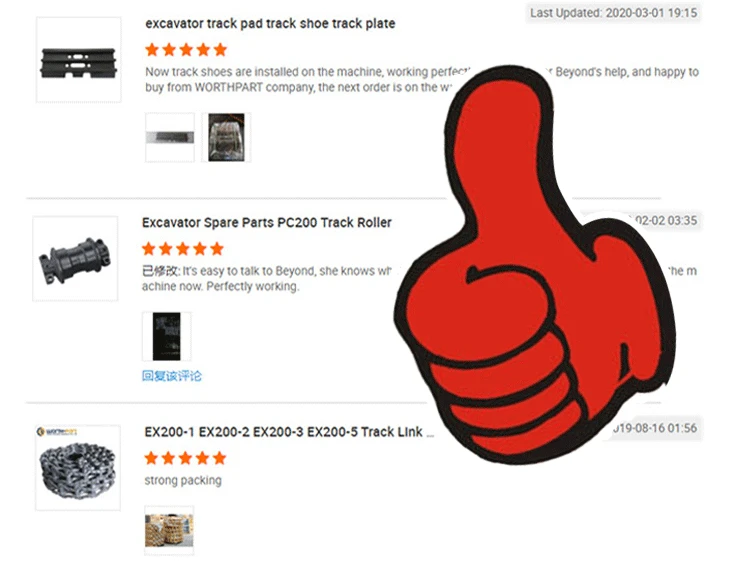The image size is (750, 567).
Task: Click the first star of track pad rating
Action: (152, 49)
